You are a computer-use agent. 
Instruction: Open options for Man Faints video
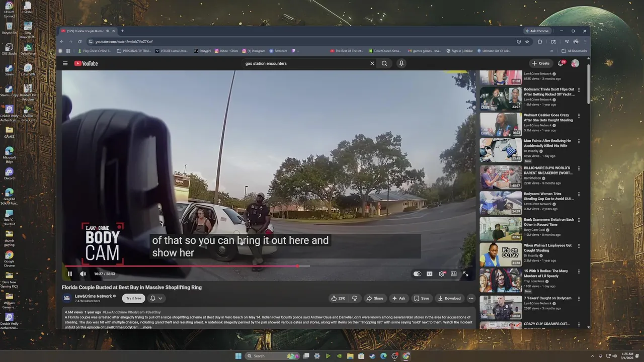[579, 142]
